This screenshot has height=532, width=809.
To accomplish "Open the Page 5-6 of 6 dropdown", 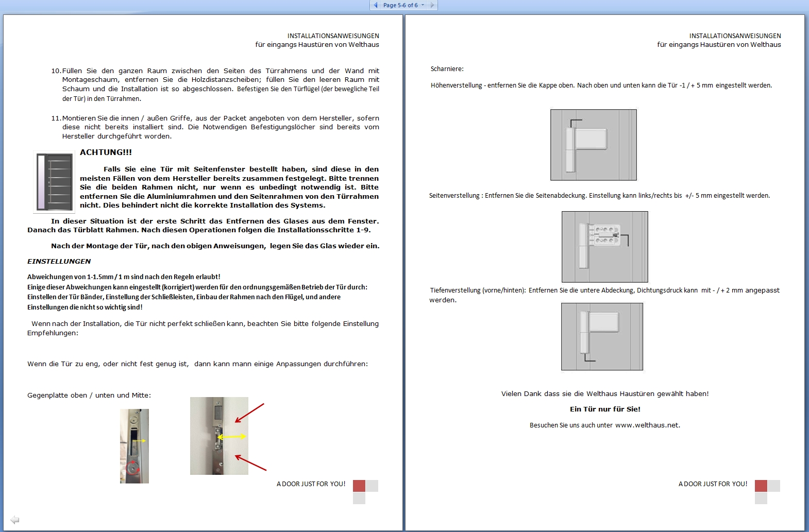I will click(x=403, y=5).
